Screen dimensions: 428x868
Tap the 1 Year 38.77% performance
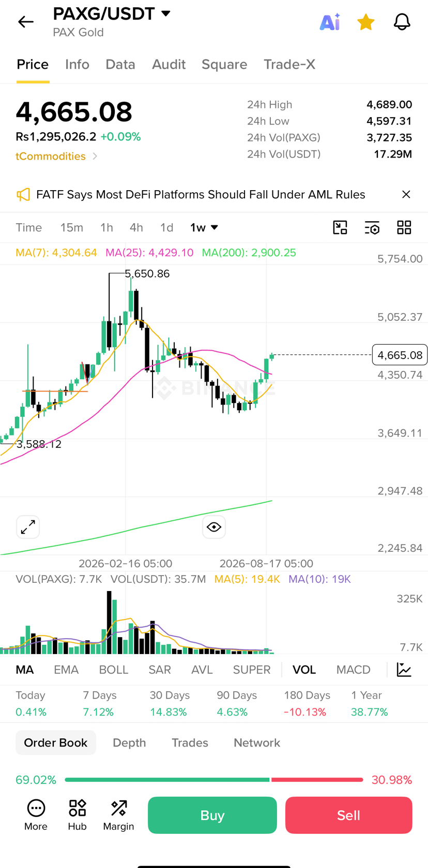pyautogui.click(x=370, y=704)
